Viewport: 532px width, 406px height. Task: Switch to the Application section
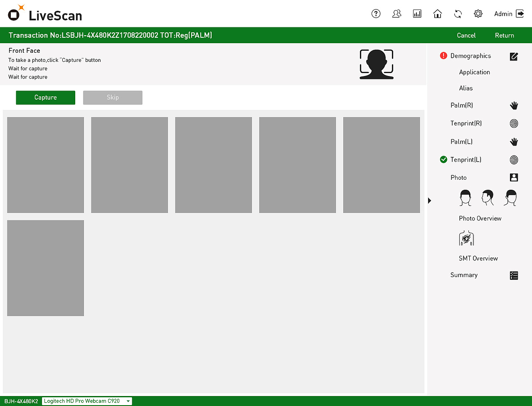click(474, 72)
